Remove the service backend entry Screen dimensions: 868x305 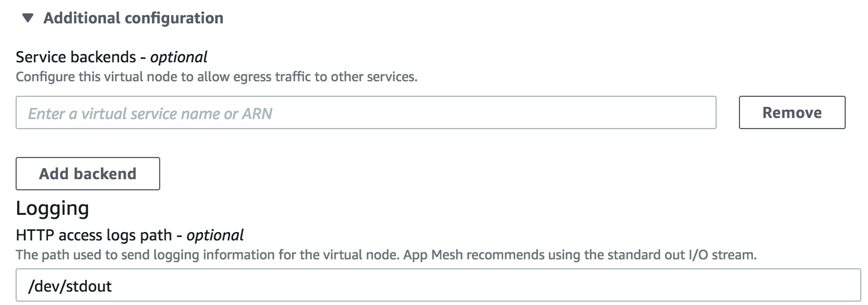point(791,113)
